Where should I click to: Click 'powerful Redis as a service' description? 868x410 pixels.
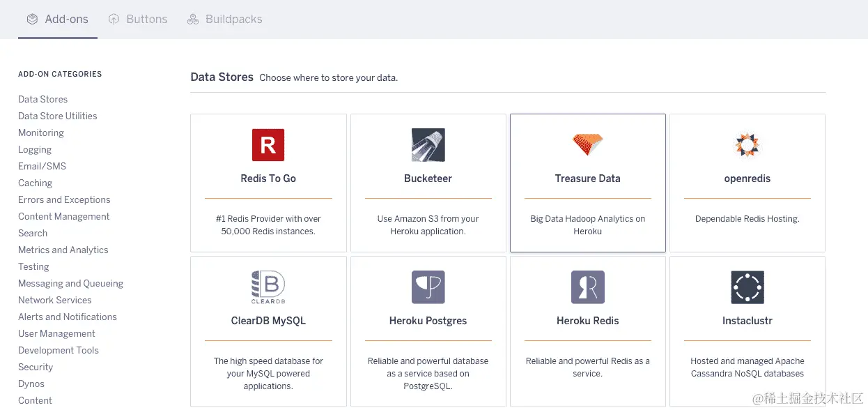pos(587,367)
